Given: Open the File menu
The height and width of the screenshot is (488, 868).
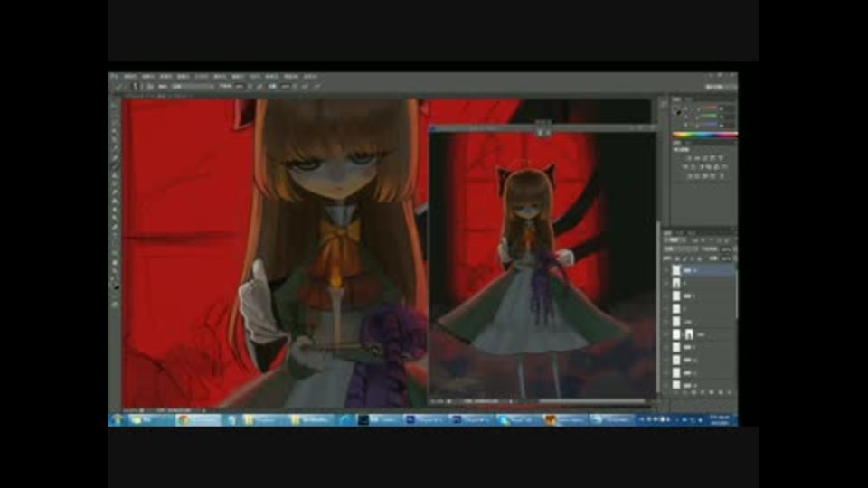Looking at the screenshot, I should pos(130,76).
